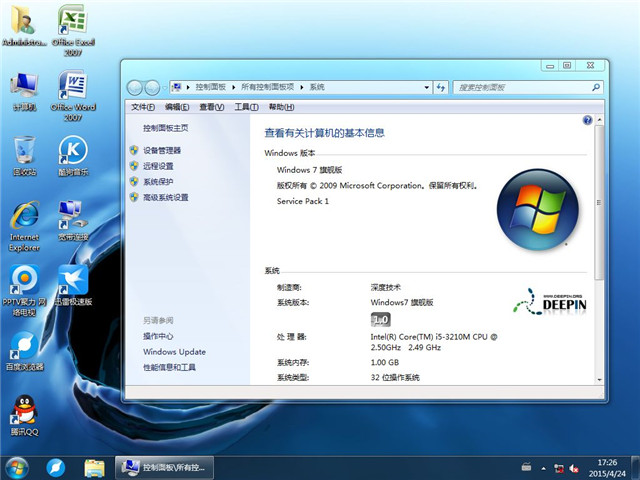
Task: Launch PPTV聚力 网络电视 shortcut
Action: [x=24, y=291]
